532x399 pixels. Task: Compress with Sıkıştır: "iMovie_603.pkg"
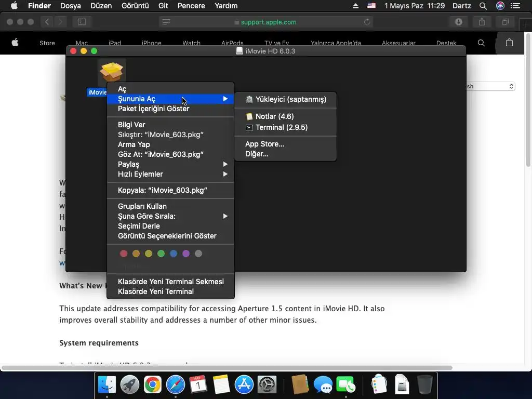click(x=170, y=135)
